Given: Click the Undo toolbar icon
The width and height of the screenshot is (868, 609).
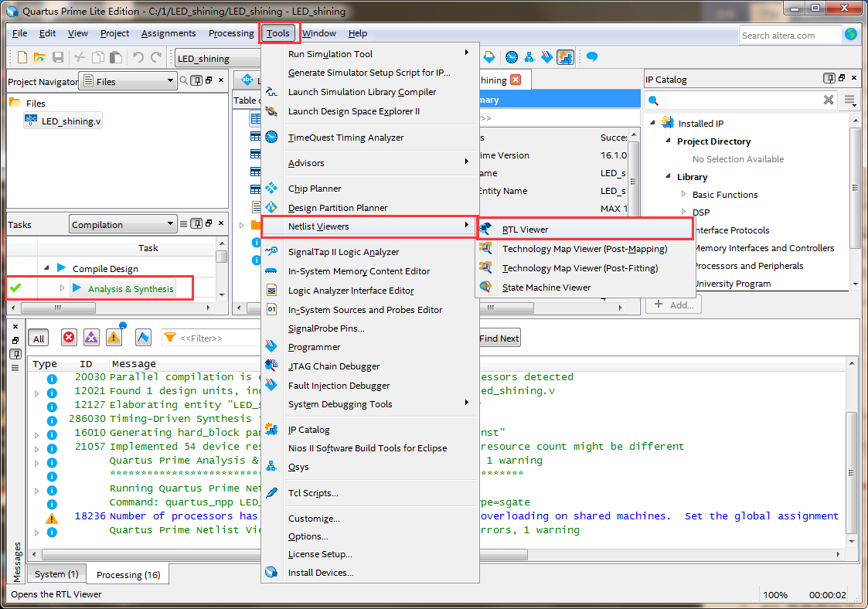Looking at the screenshot, I should point(138,57).
